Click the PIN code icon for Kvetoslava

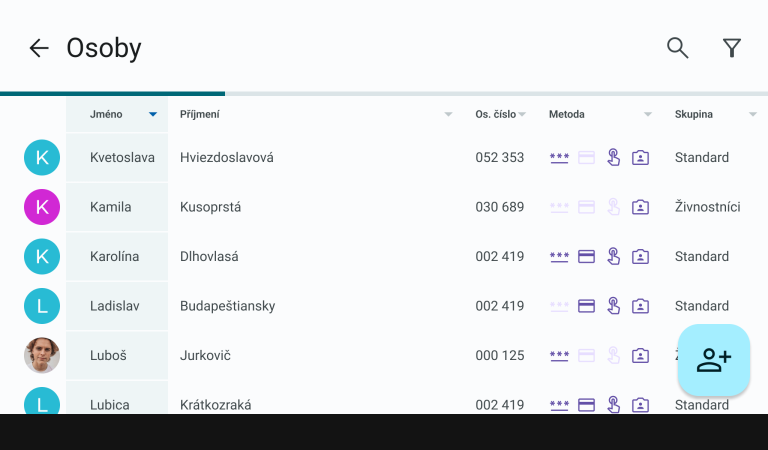[x=559, y=158]
